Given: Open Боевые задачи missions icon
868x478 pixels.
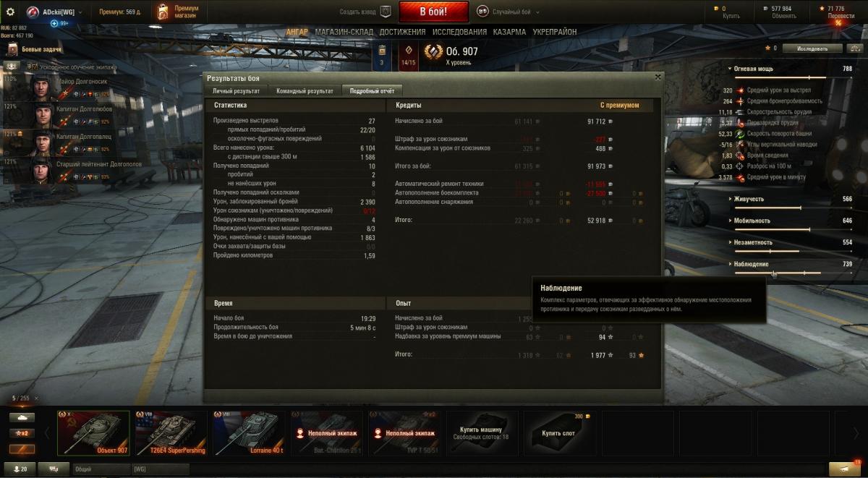Looking at the screenshot, I should pyautogui.click(x=12, y=49).
